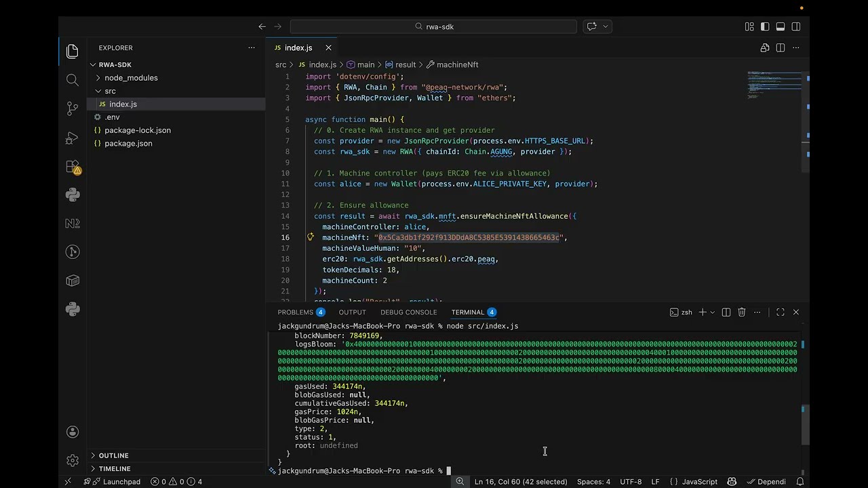Click the index.js breadcrumb
Viewport: 868px width, 488px height.
click(323, 64)
